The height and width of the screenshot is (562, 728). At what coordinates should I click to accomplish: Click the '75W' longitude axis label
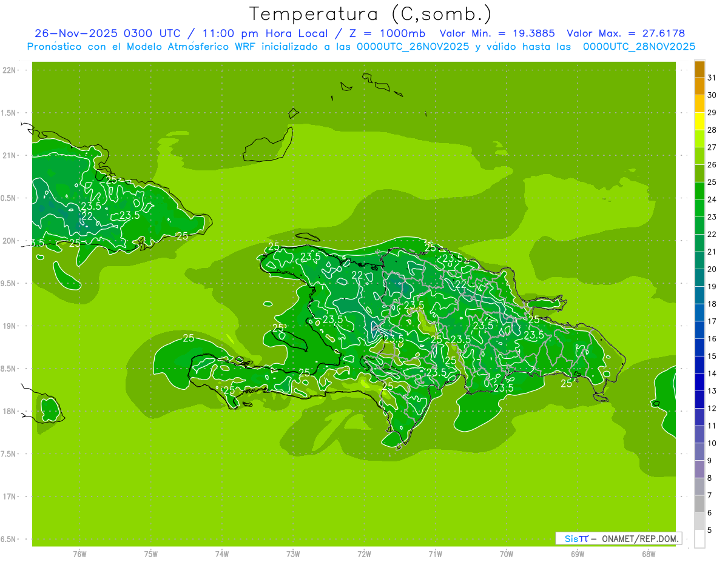click(x=151, y=554)
